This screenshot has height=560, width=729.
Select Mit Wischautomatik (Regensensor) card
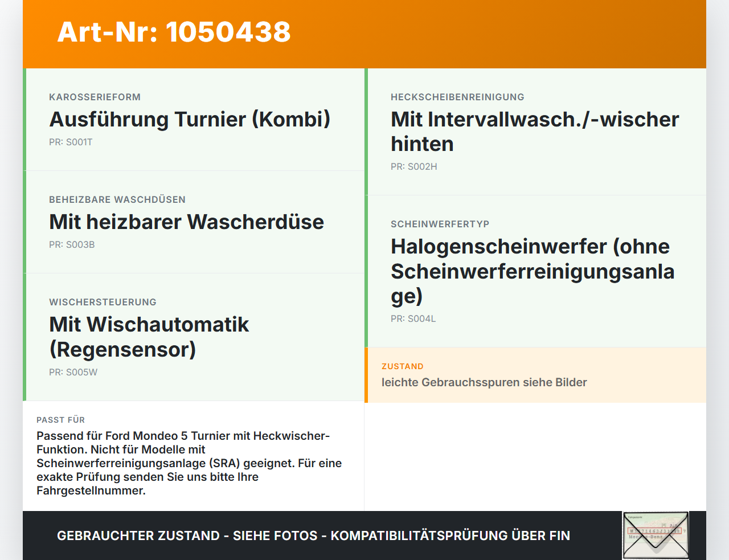194,337
